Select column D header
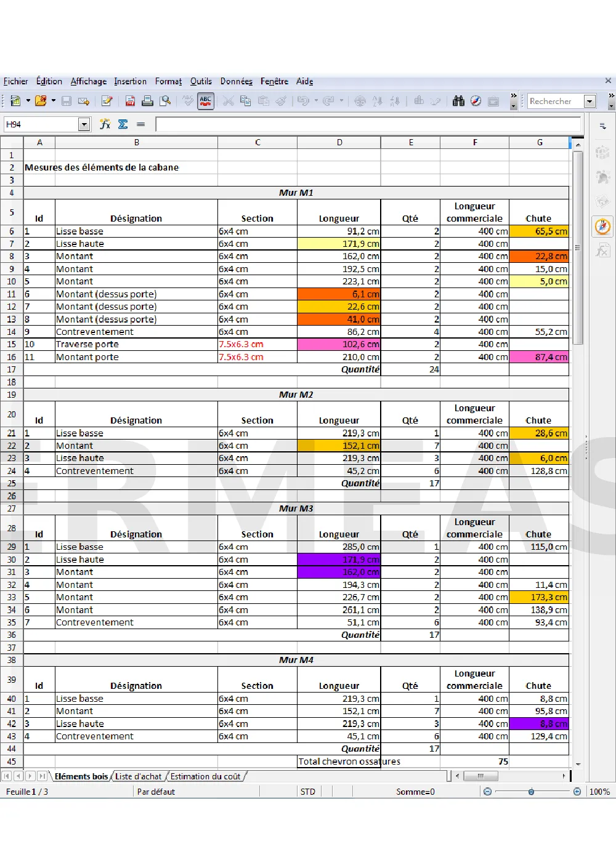The height and width of the screenshot is (868, 616). click(339, 142)
